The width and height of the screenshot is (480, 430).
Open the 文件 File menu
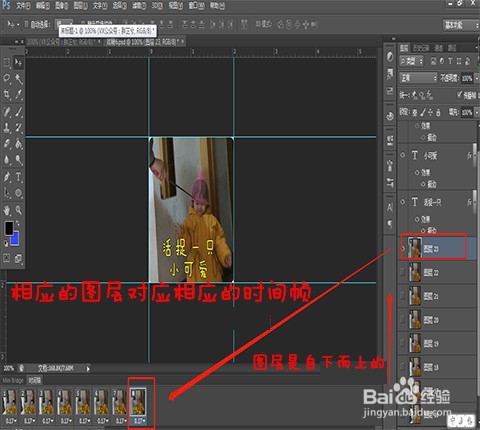[x=23, y=6]
